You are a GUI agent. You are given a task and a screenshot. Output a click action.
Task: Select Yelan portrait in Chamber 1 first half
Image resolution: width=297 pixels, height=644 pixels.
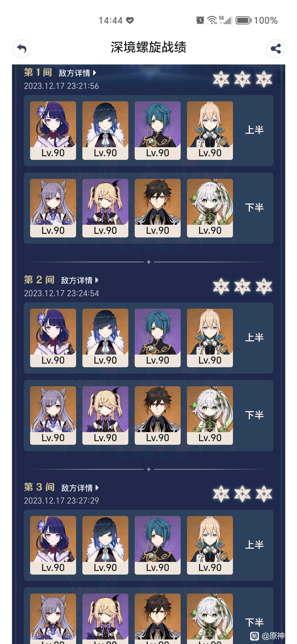[105, 130]
